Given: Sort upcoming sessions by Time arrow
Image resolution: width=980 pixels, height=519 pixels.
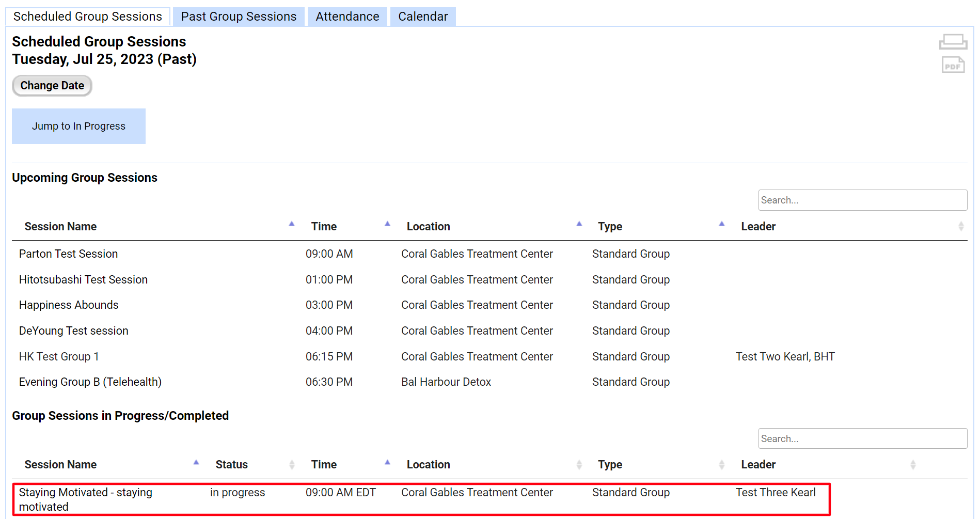Looking at the screenshot, I should 387,225.
